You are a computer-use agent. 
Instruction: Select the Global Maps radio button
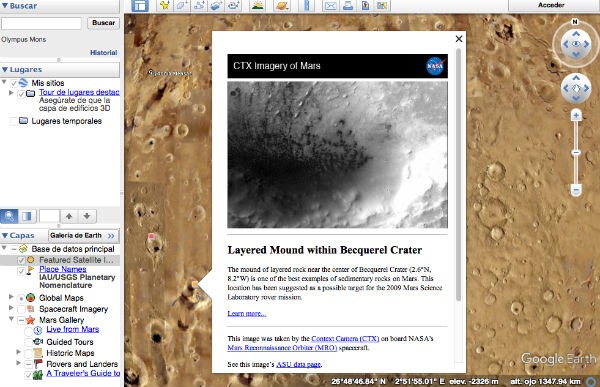[x=21, y=298]
